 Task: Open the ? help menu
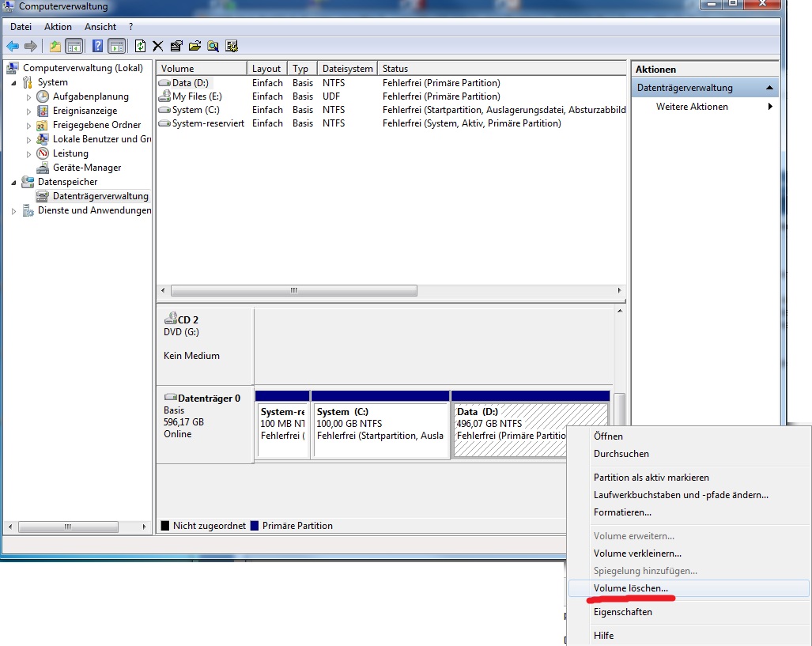[x=131, y=27]
